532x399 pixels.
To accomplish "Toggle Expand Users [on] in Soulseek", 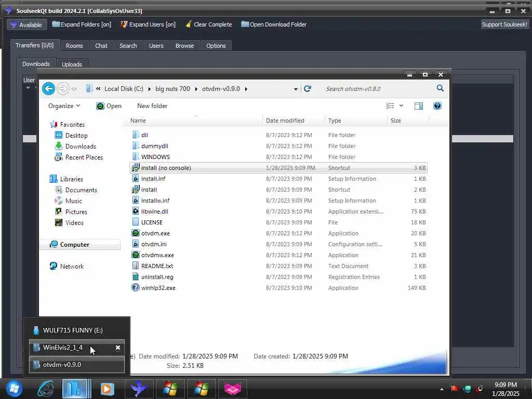I will point(148,24).
